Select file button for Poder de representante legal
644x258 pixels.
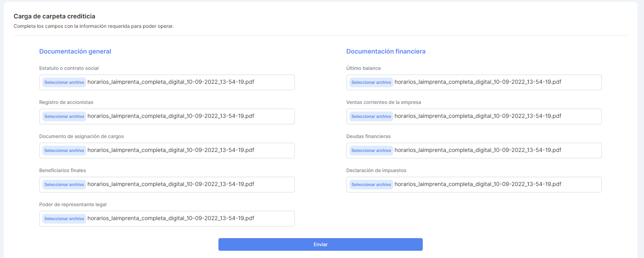[x=64, y=219]
